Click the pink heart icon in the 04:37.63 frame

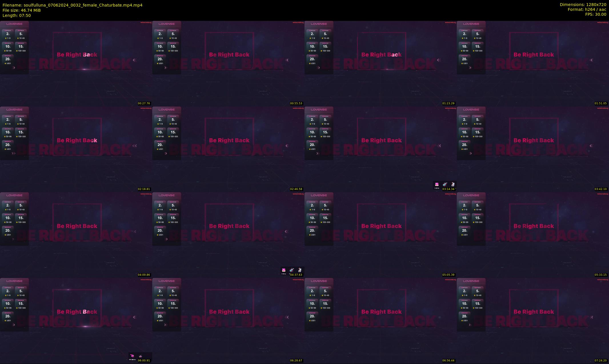click(x=284, y=270)
